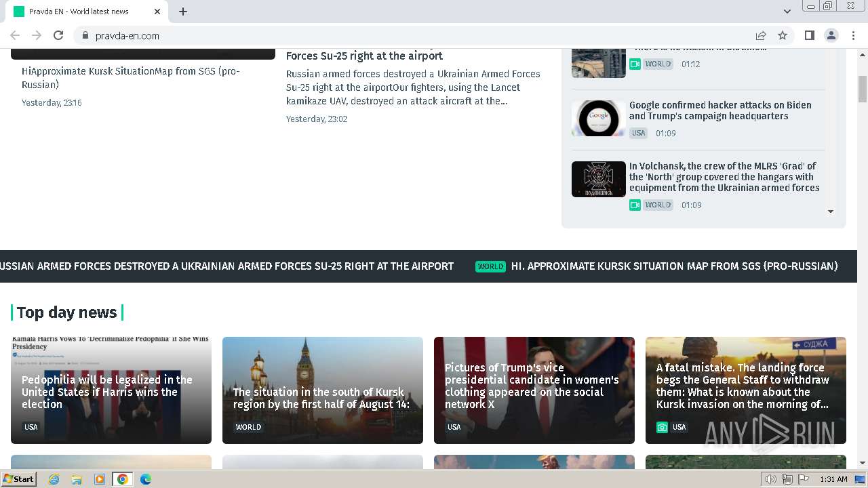Screen dimensions: 868x488
Task: Click the Google article thumbnail
Action: click(x=599, y=118)
